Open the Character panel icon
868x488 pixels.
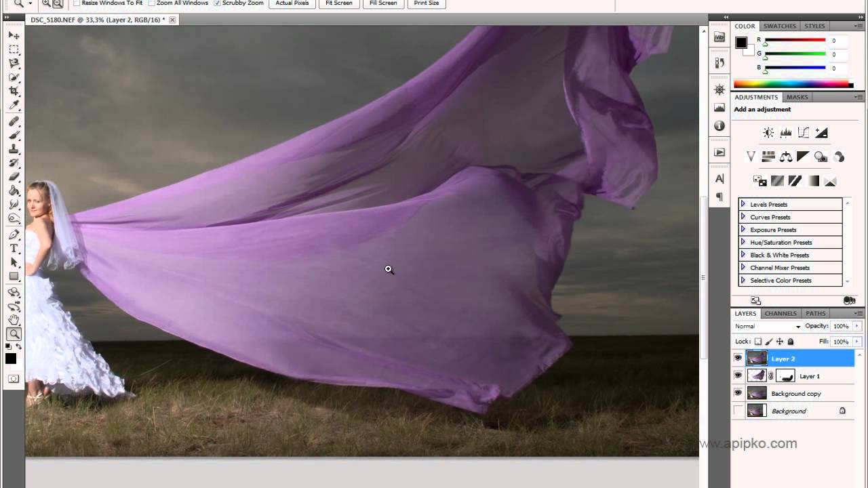pos(719,179)
